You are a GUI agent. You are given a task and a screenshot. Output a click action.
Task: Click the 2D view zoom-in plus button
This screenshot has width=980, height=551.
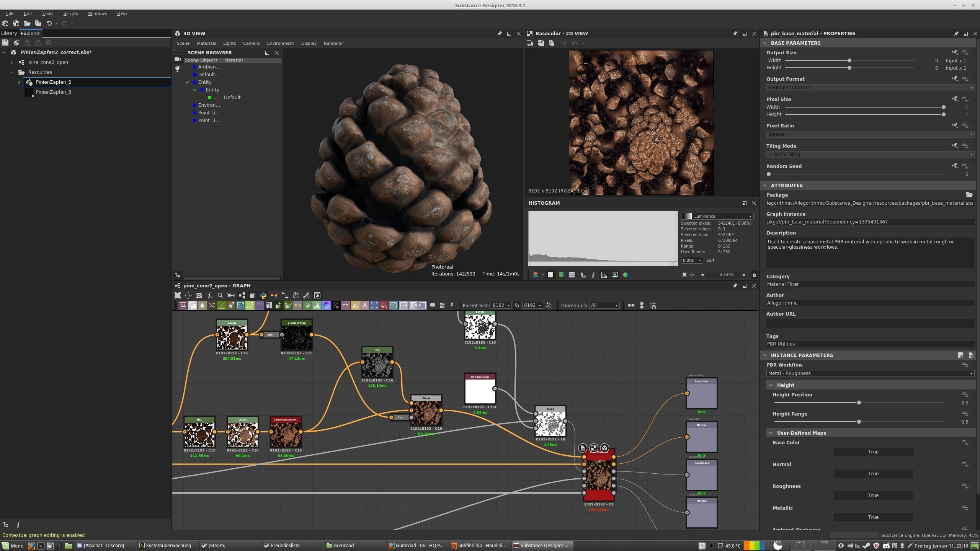(744, 275)
